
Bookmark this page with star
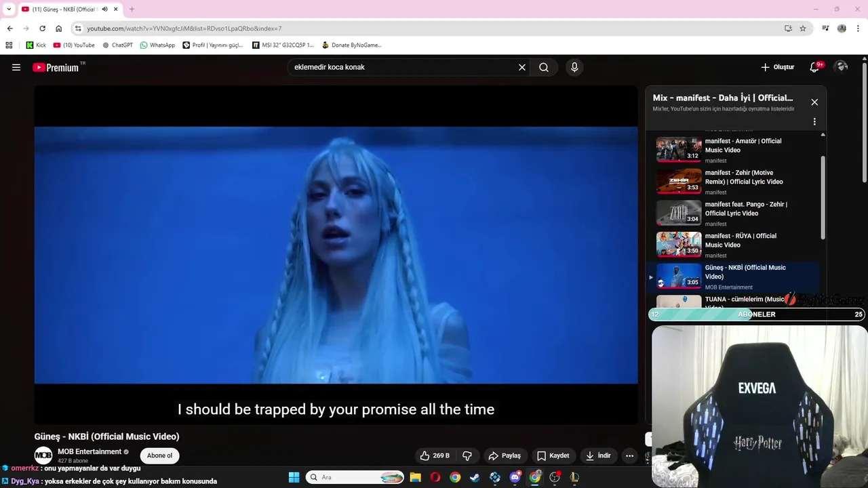803,28
